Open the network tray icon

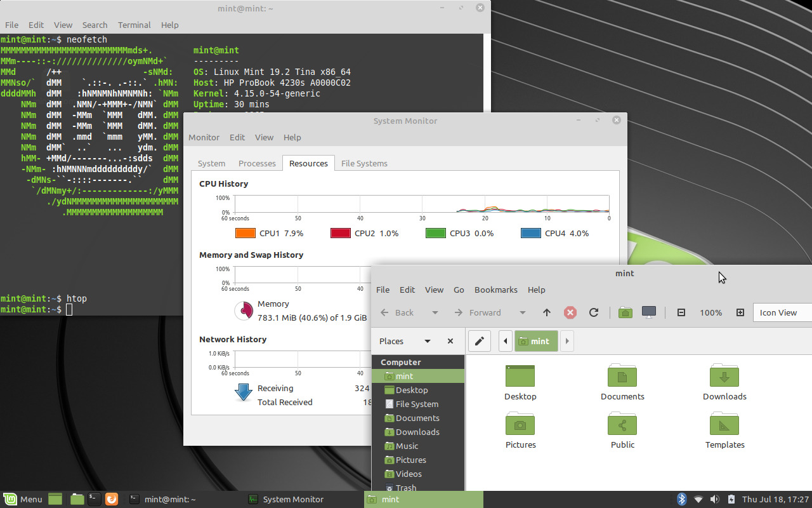coord(698,499)
